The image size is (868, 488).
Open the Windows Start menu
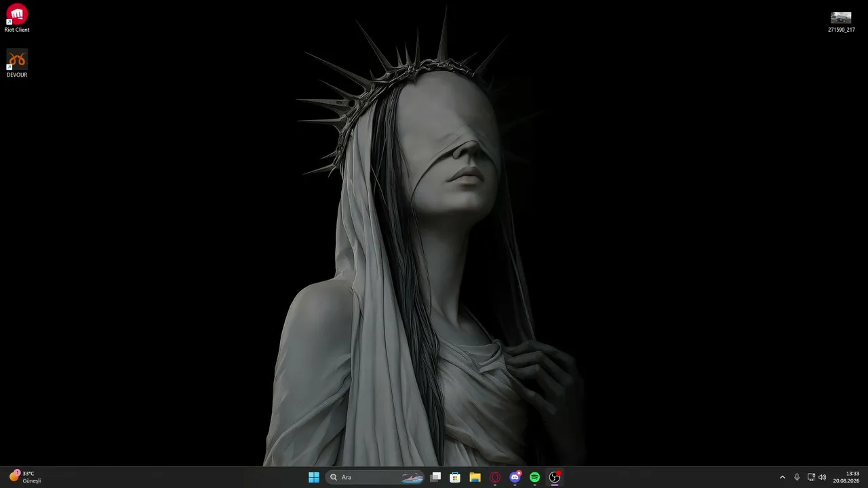[x=314, y=477]
